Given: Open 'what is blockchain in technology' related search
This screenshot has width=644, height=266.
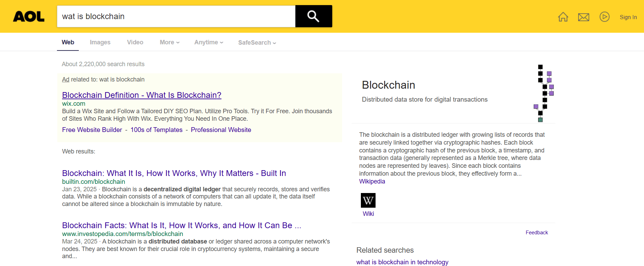Looking at the screenshot, I should (x=402, y=262).
